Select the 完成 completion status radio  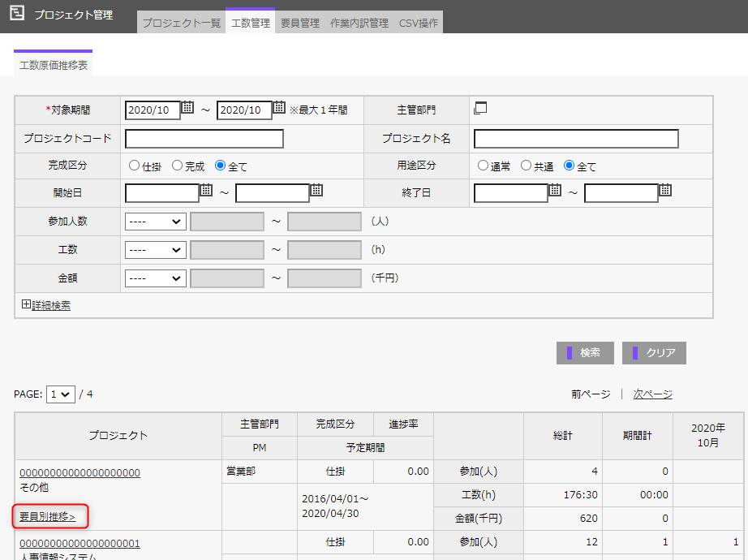click(177, 166)
